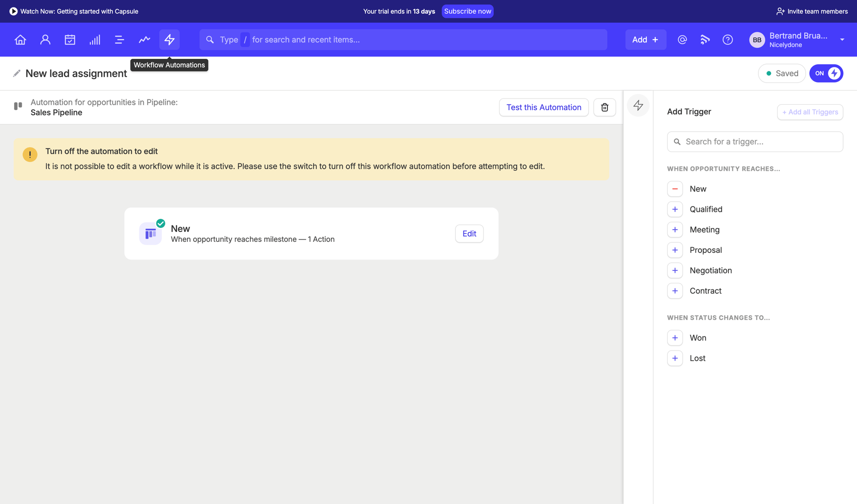Add the Qualified milestone trigger
857x504 pixels.
pyautogui.click(x=675, y=209)
